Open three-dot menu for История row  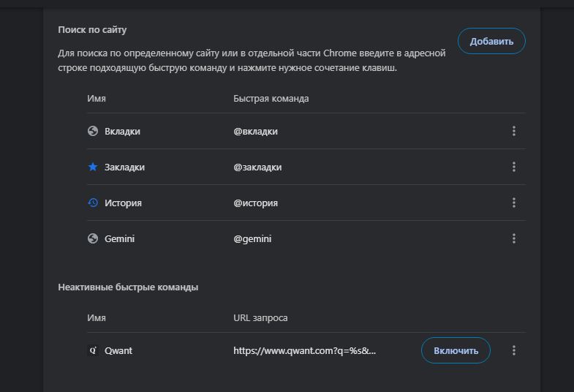point(514,203)
